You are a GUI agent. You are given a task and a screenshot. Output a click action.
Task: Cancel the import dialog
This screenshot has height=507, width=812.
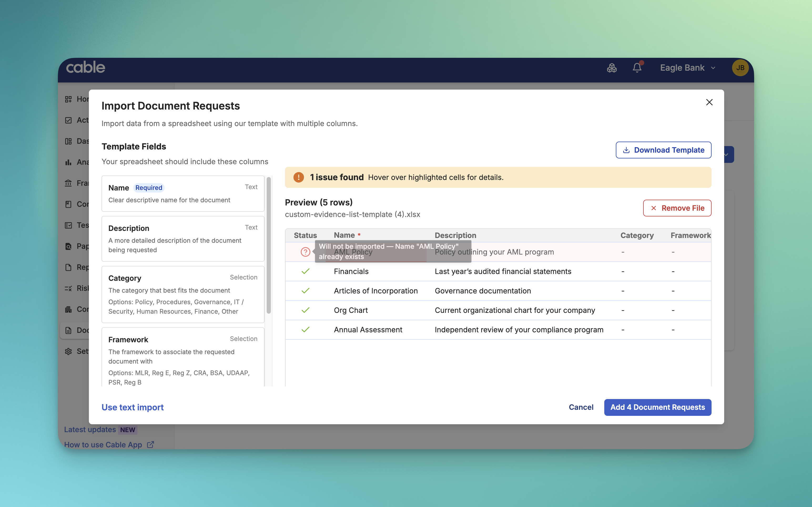coord(581,407)
